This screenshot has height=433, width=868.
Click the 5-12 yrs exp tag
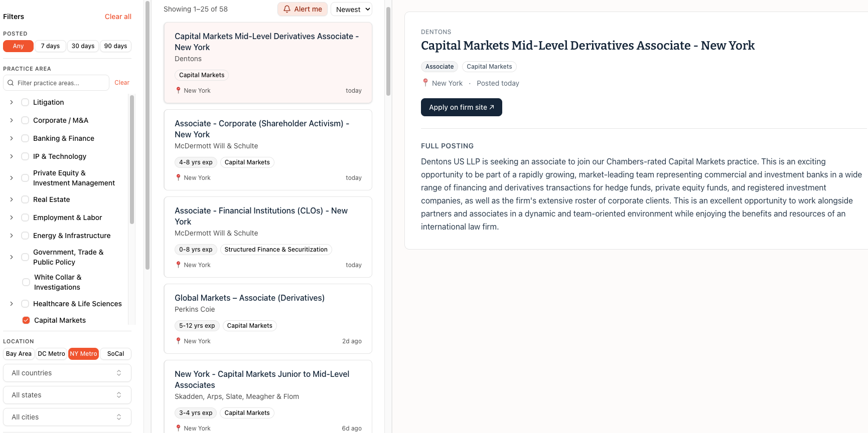197,326
